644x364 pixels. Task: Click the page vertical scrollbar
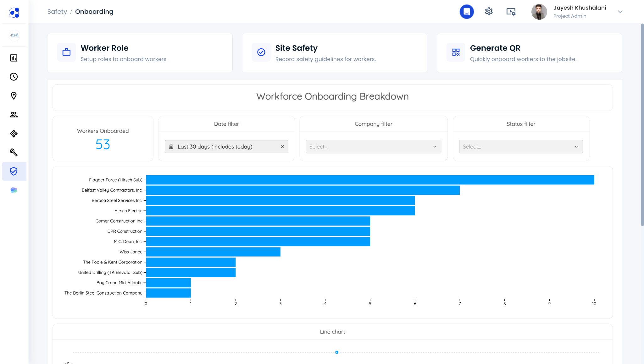point(642,125)
